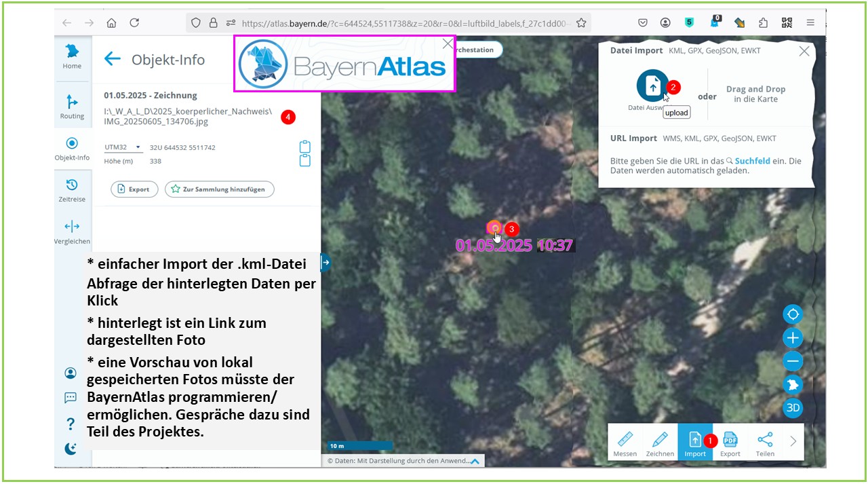868x484 pixels.
Task: Switch to the Zeitreise sidebar tab
Action: [72, 190]
